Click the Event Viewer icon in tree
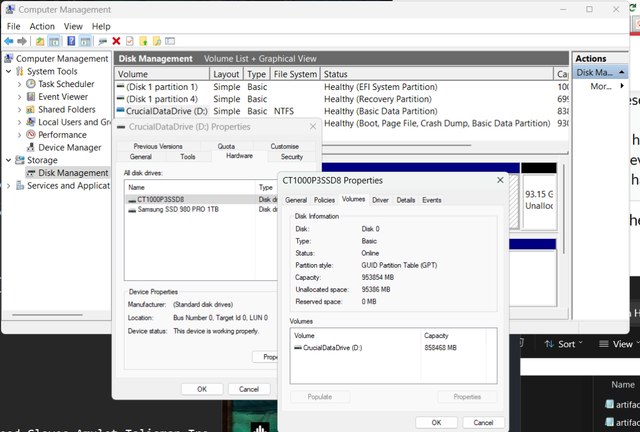640x432 pixels. tap(31, 97)
